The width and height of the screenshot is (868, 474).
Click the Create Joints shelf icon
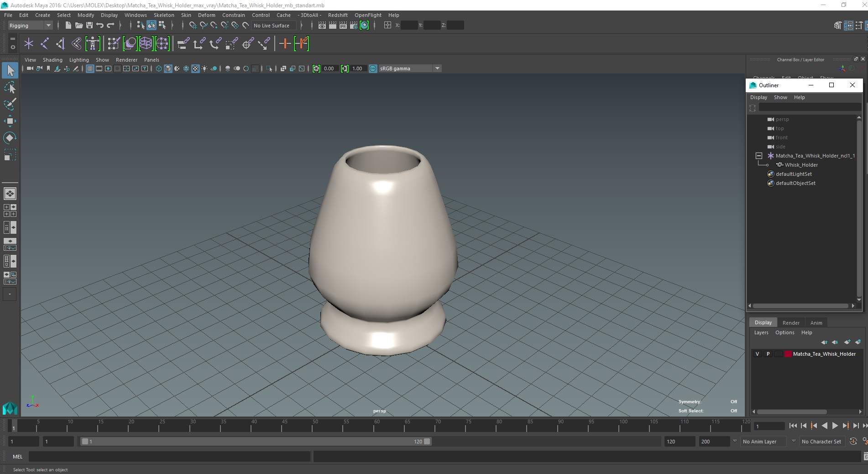click(45, 44)
